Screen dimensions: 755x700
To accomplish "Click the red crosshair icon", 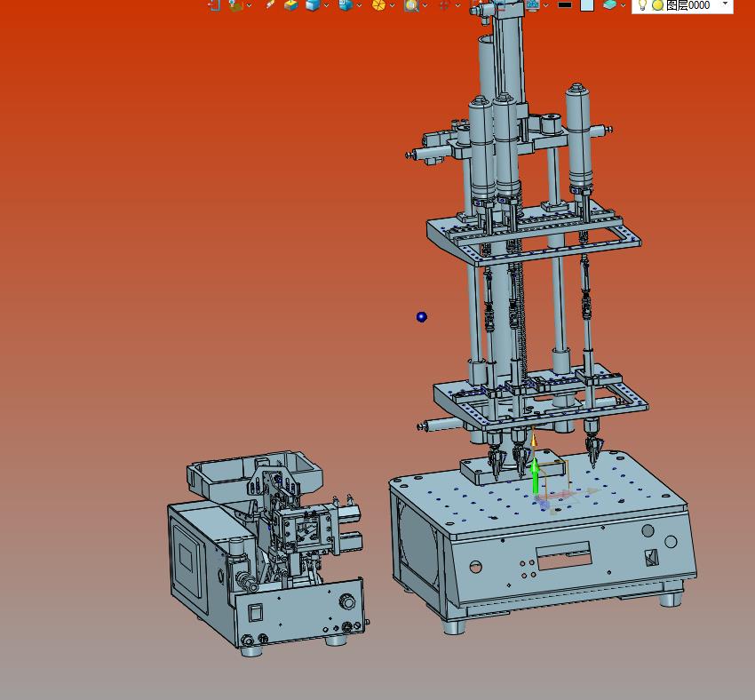I will pos(444,5).
